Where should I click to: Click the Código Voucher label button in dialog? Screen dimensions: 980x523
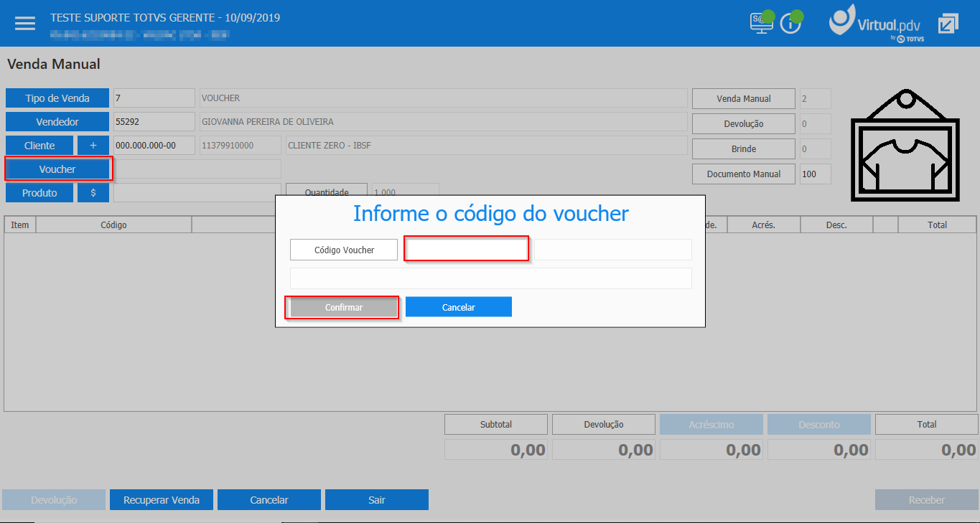[344, 250]
